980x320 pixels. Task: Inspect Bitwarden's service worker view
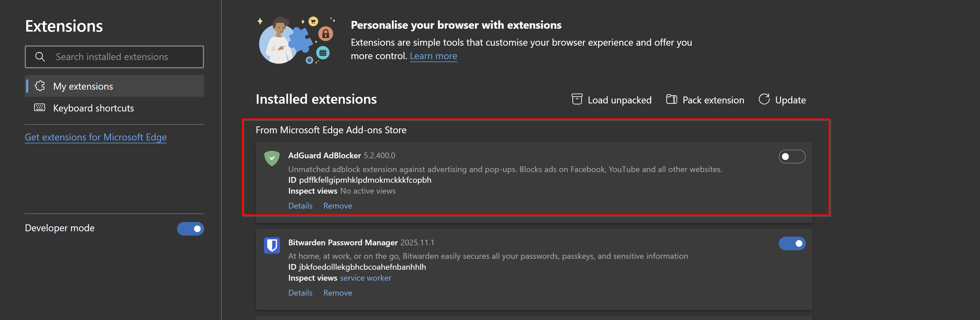pos(365,278)
